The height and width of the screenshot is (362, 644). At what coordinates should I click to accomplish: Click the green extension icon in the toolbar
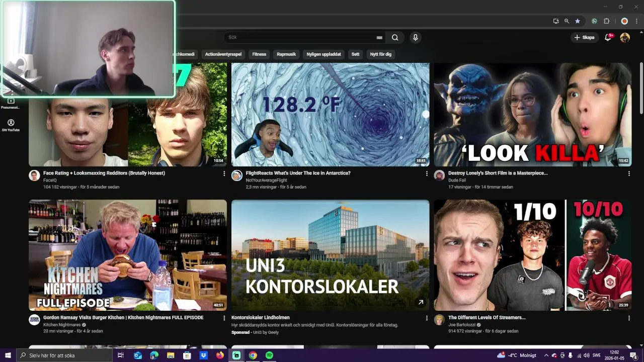[x=594, y=21]
